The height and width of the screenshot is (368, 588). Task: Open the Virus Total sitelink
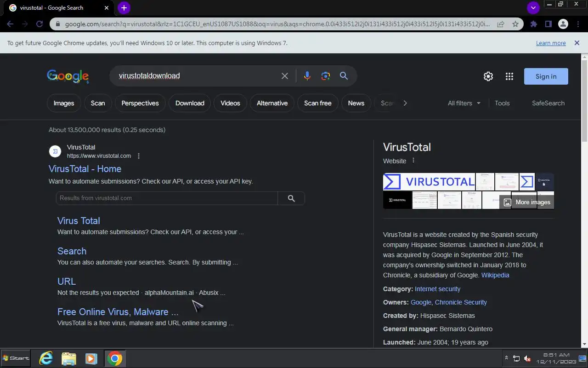coord(79,221)
